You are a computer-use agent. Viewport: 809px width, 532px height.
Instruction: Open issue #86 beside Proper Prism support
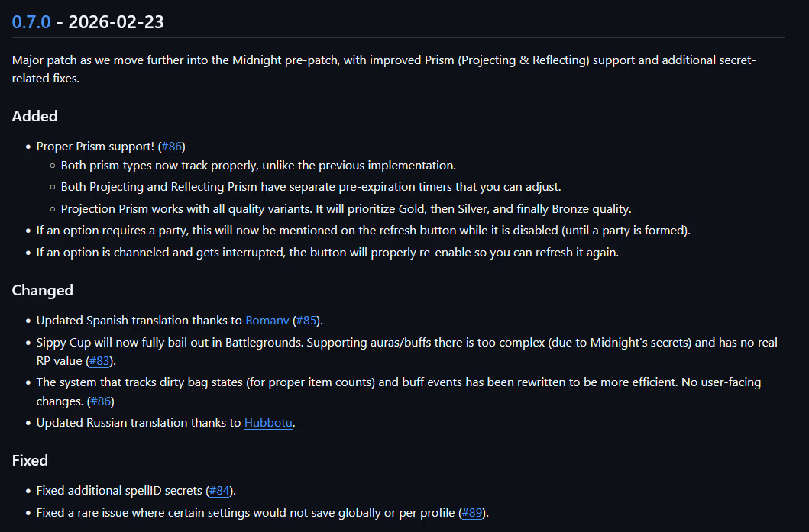pos(172,147)
